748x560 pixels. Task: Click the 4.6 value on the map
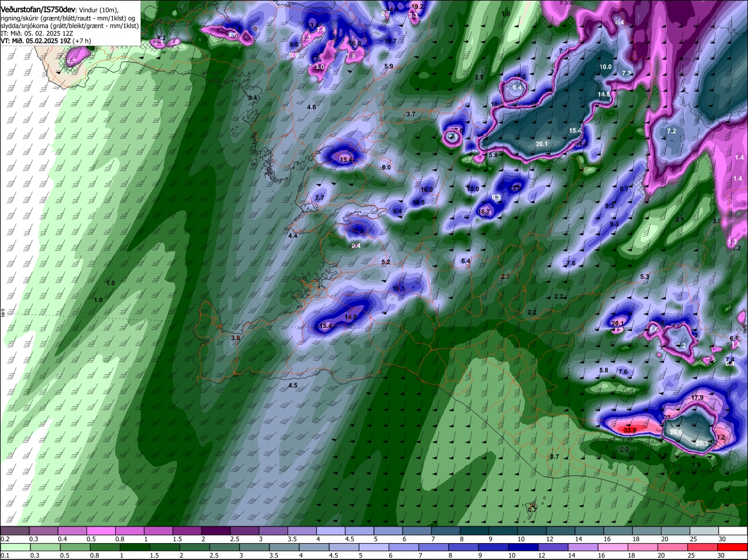tap(311, 107)
